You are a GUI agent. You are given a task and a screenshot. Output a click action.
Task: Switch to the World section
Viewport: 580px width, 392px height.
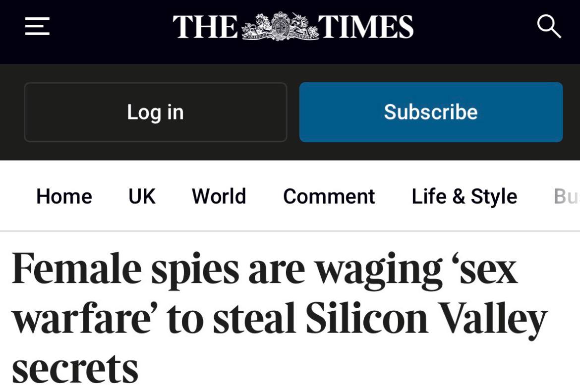coord(219,196)
